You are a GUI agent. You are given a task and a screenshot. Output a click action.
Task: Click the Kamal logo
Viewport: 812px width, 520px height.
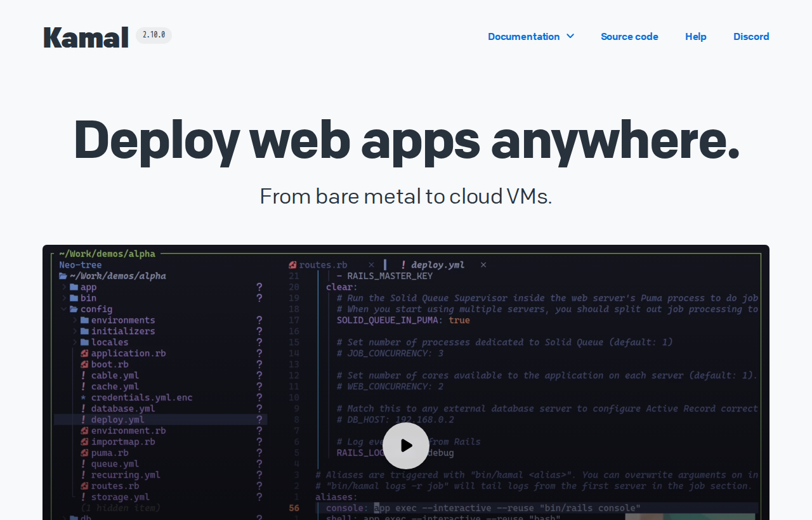pyautogui.click(x=86, y=37)
